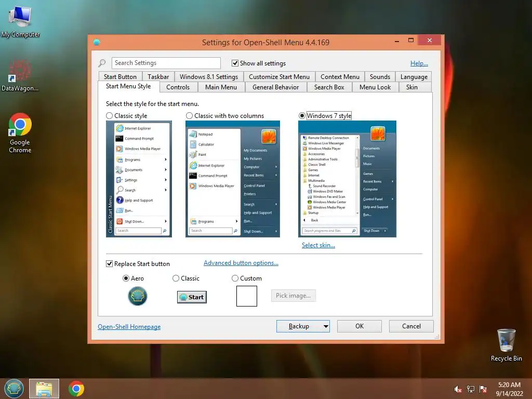Uncheck the Replace Start button checkbox
This screenshot has width=532, height=399.
[109, 263]
